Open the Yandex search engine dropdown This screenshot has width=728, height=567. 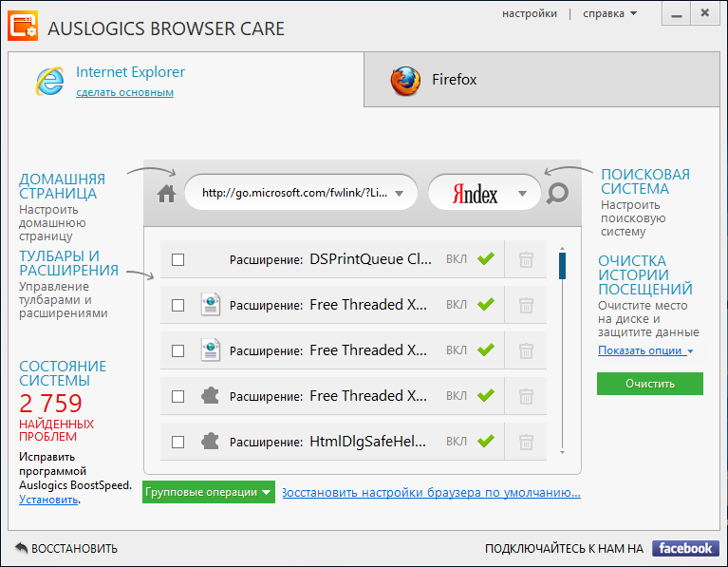tap(522, 194)
